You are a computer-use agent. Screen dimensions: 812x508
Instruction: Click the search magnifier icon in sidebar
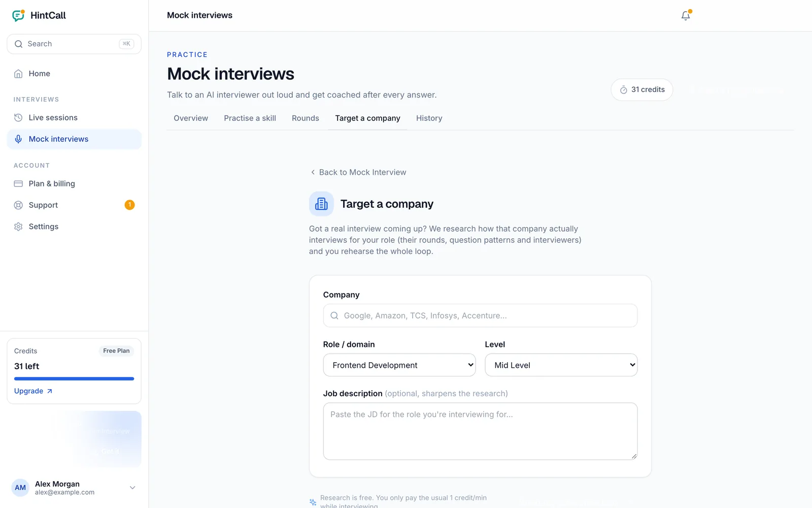pos(19,44)
